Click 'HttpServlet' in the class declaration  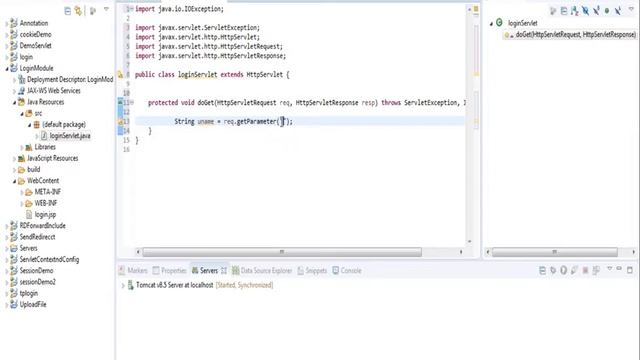click(265, 75)
